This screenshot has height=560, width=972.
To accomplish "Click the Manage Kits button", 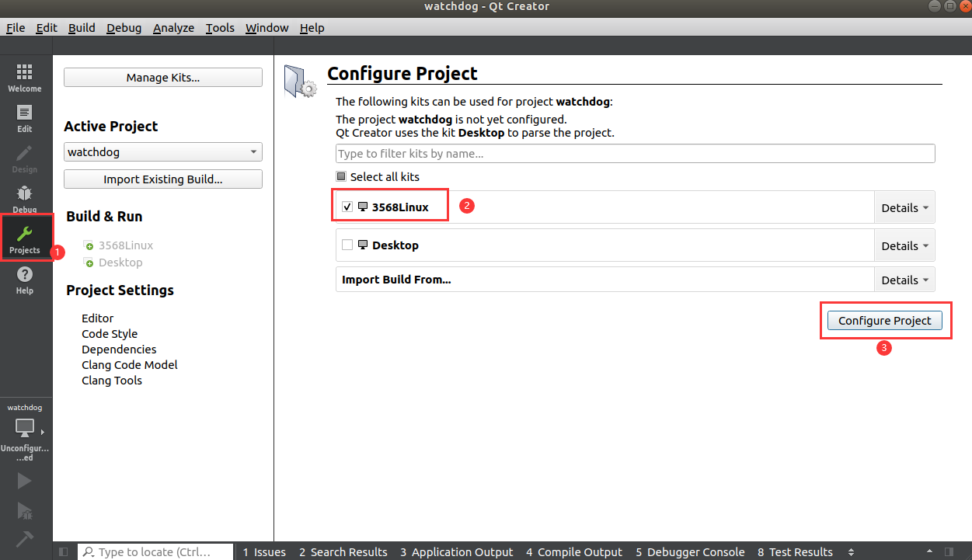I will 163,78.
